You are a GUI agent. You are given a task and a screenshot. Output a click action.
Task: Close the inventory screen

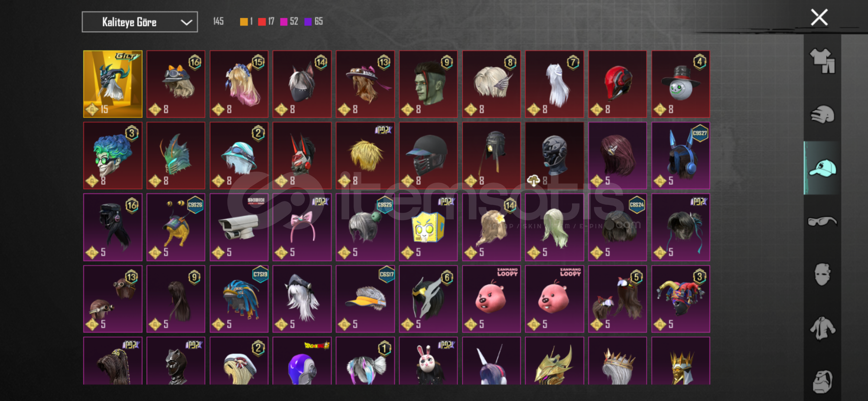819,17
